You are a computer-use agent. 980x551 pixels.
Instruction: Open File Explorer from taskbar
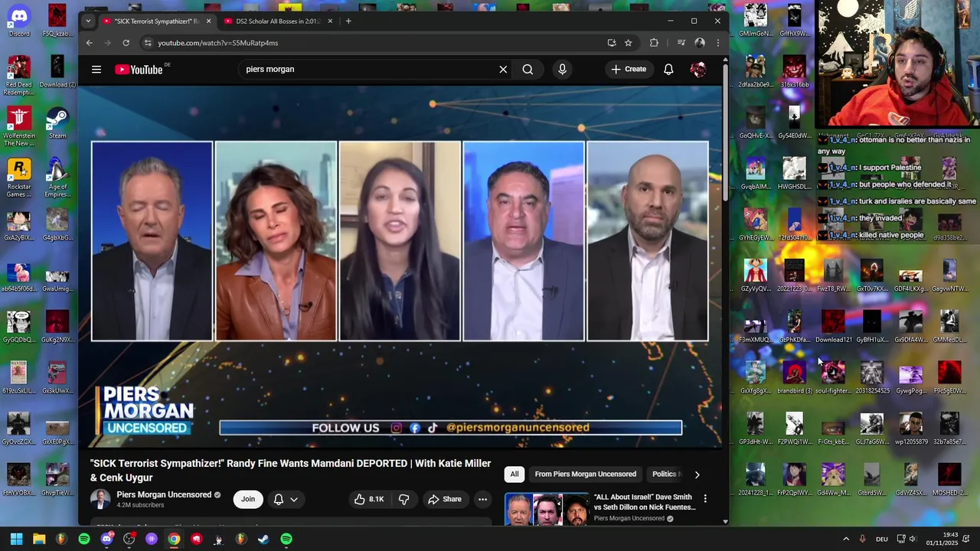[39, 539]
